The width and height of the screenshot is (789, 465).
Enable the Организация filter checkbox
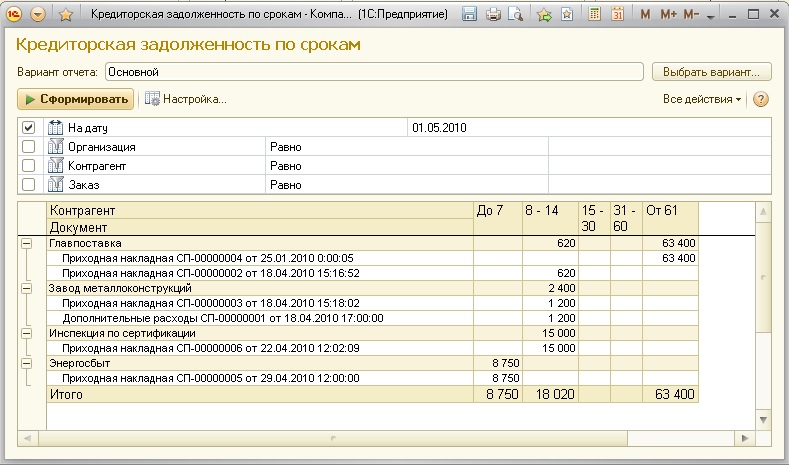click(29, 146)
